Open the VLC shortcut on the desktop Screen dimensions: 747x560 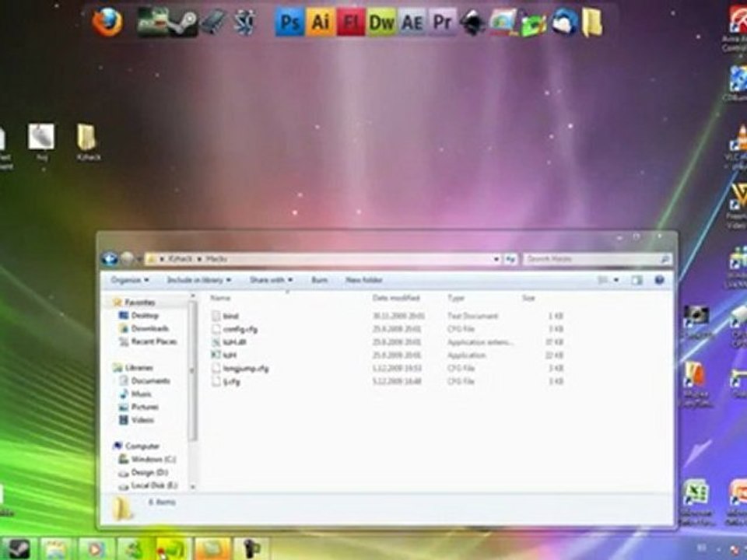click(x=738, y=148)
